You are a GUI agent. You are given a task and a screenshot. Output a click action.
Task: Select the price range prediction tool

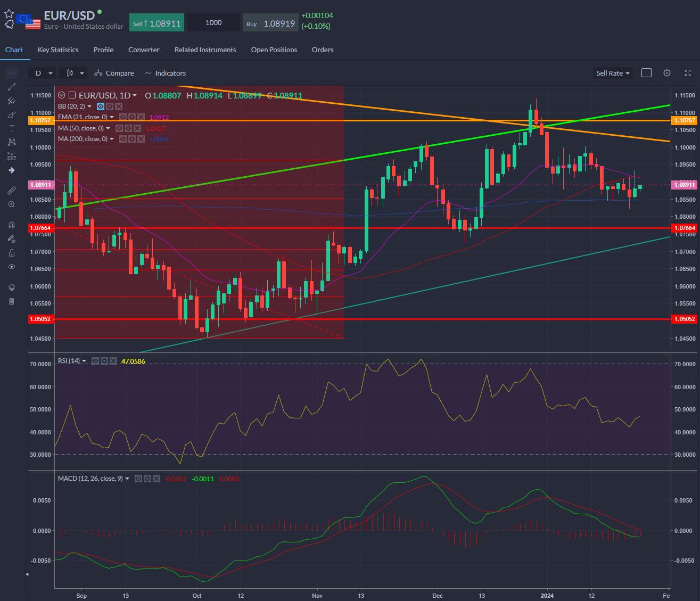coord(12,157)
